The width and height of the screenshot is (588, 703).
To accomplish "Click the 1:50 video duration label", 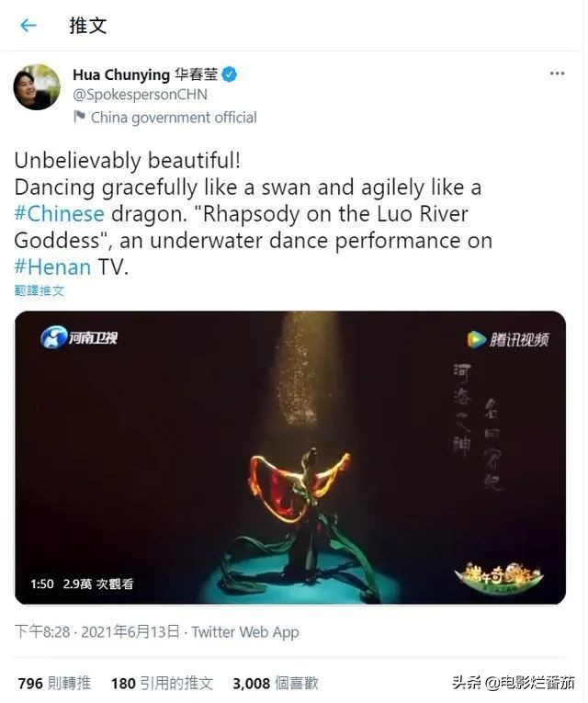I will [x=41, y=584].
